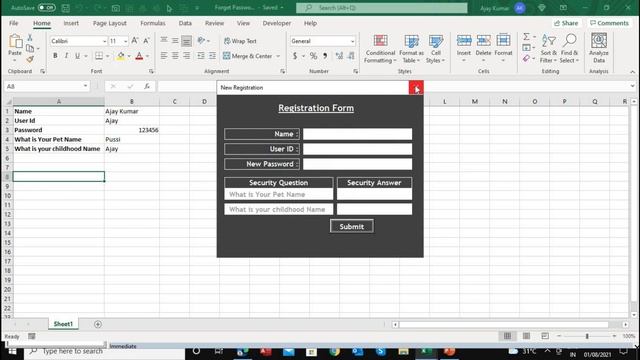Align text right

pos(187,56)
